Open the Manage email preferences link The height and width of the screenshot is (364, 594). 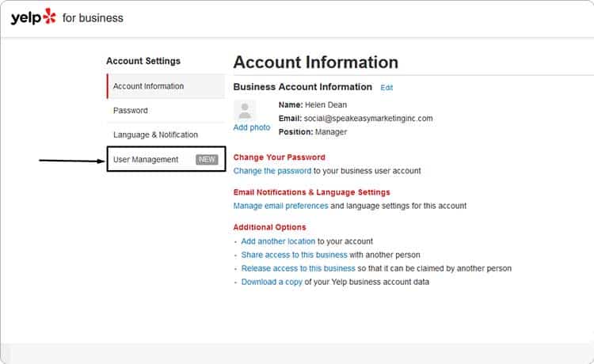pyautogui.click(x=280, y=206)
